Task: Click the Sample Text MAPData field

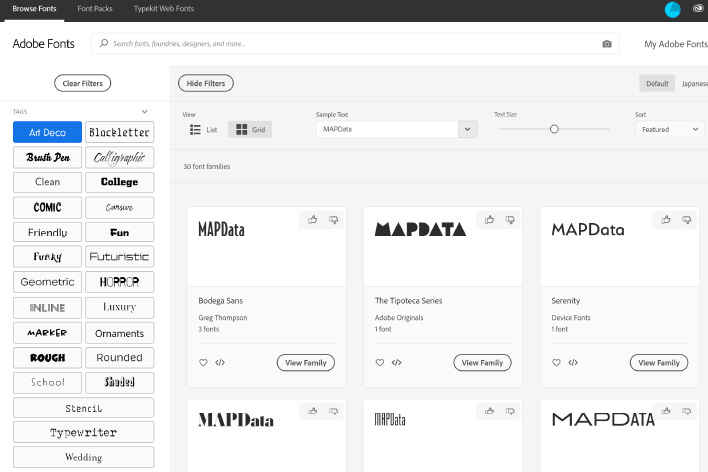Action: pyautogui.click(x=387, y=130)
